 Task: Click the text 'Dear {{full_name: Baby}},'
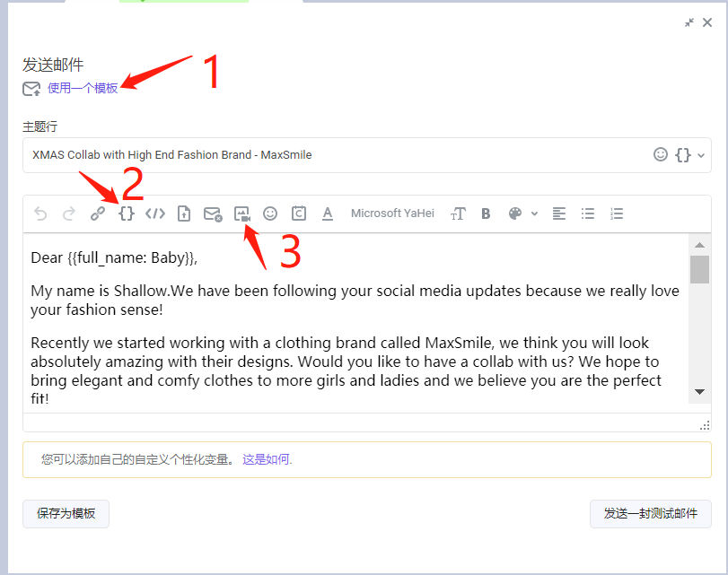114,257
